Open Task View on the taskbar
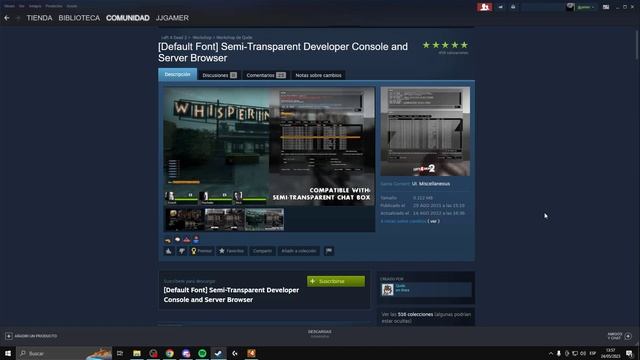The image size is (640, 360). 120,353
